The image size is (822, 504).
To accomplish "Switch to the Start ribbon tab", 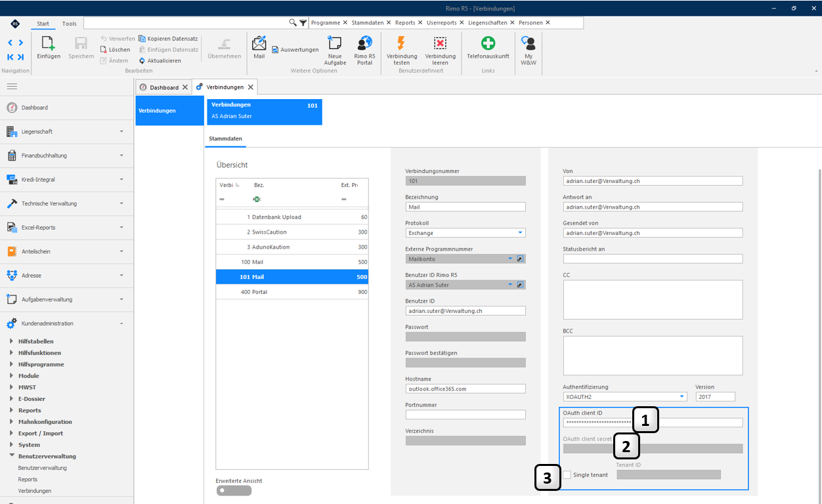I will 43,24.
